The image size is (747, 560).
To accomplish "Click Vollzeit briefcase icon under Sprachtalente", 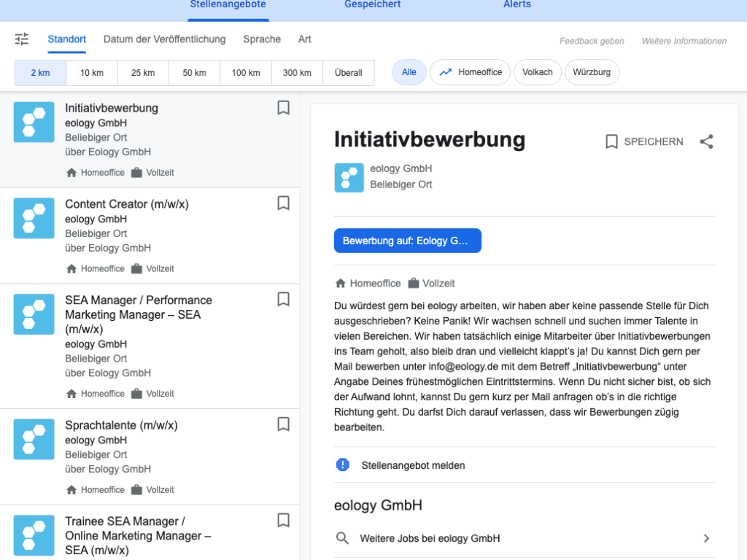I will pos(136,489).
